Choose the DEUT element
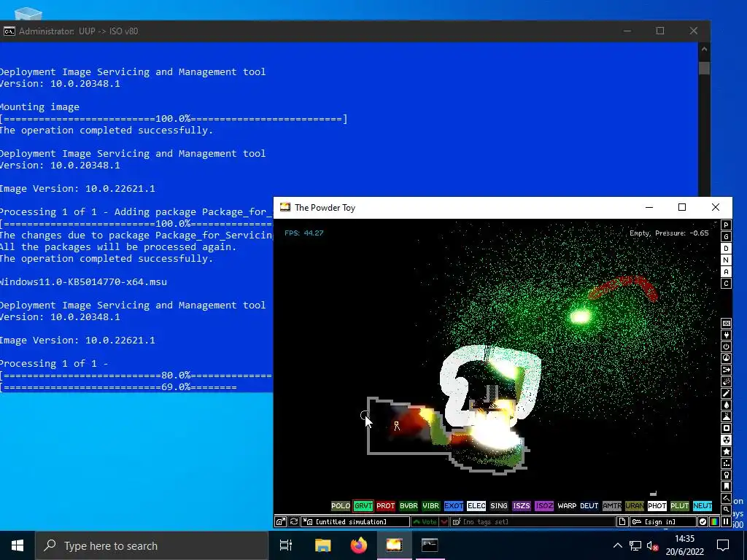Viewport: 747px width, 560px height. tap(589, 506)
